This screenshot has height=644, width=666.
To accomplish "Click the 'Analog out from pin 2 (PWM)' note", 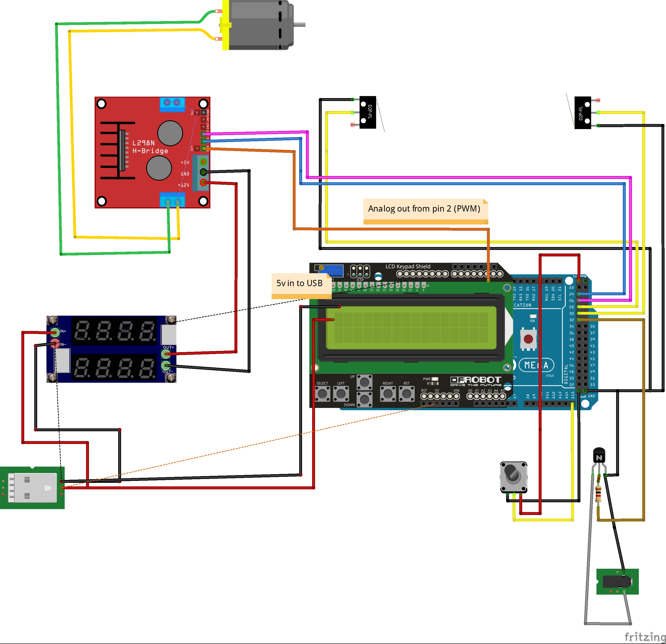I will (x=425, y=209).
